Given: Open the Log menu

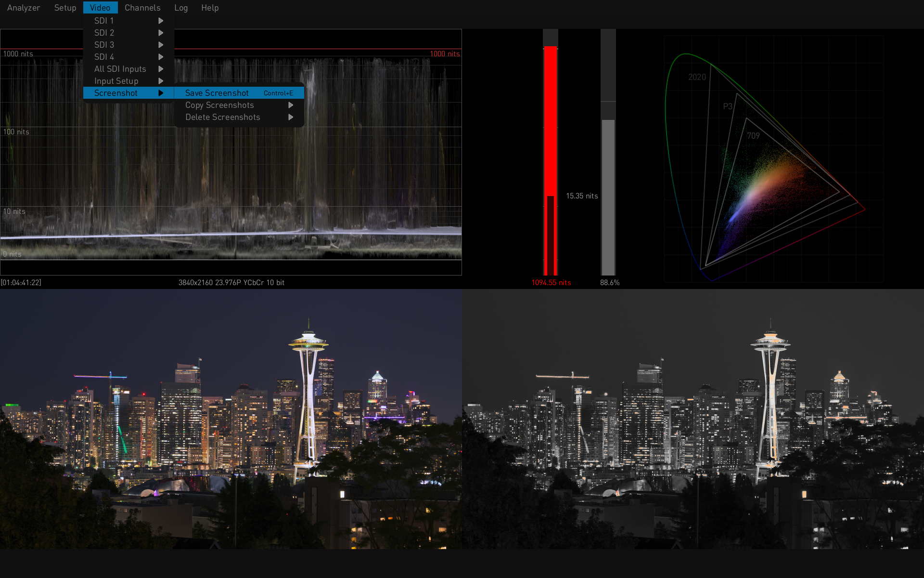Looking at the screenshot, I should 181,8.
